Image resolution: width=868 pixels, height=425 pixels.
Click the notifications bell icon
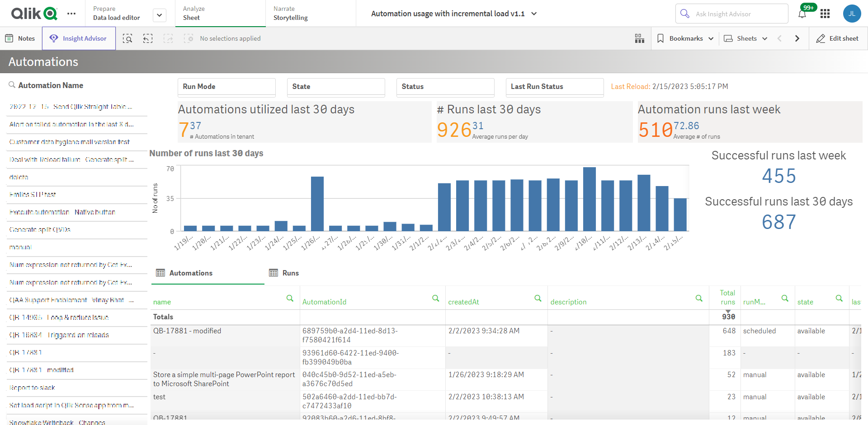[802, 14]
